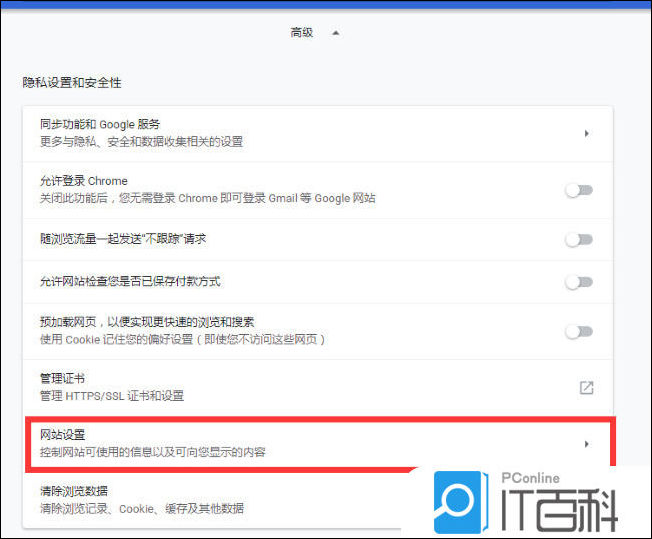Click 允许登录 Chrome label text
Image resolution: width=652 pixels, height=539 pixels.
tap(84, 181)
